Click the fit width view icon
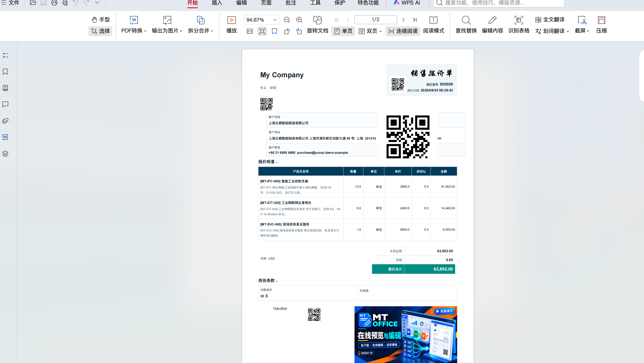This screenshot has height=363, width=644. (274, 31)
